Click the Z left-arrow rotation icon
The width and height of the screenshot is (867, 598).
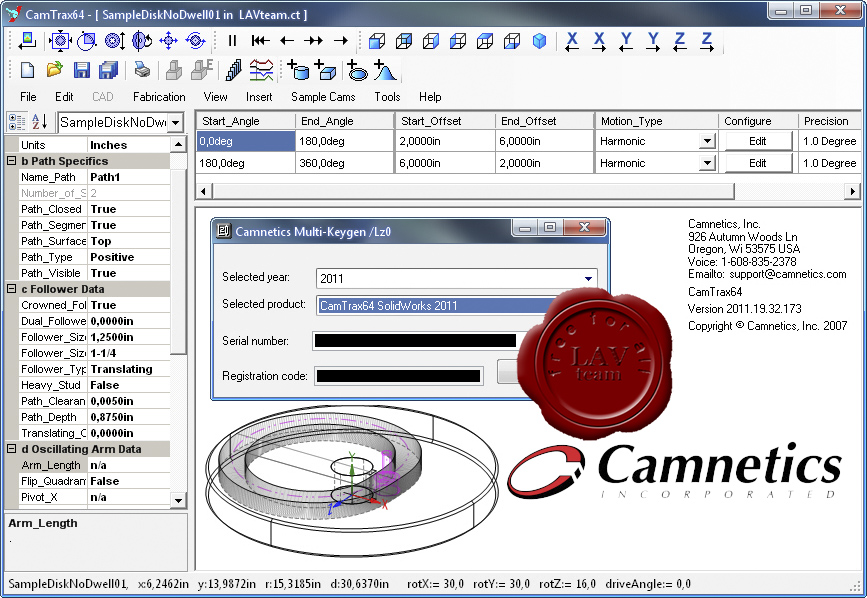click(x=680, y=41)
